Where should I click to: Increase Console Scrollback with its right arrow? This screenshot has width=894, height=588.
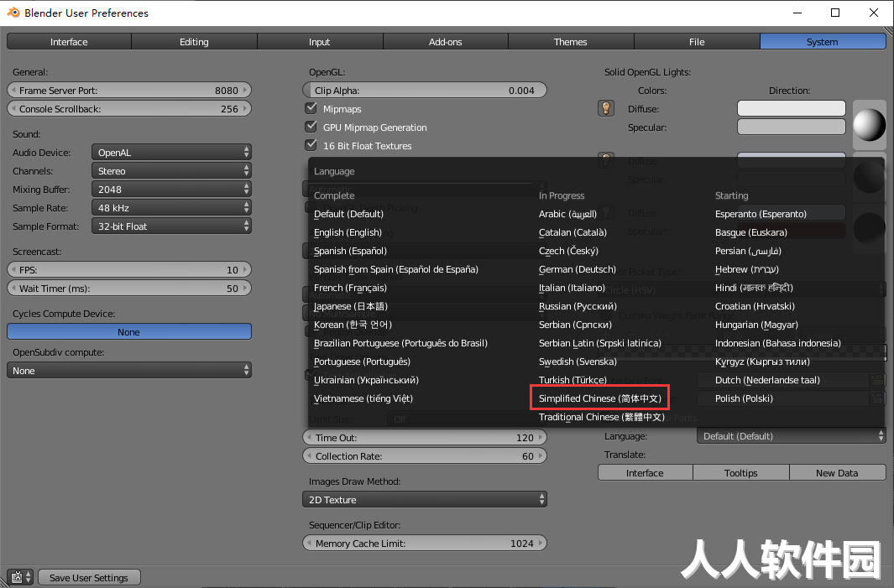click(x=245, y=108)
